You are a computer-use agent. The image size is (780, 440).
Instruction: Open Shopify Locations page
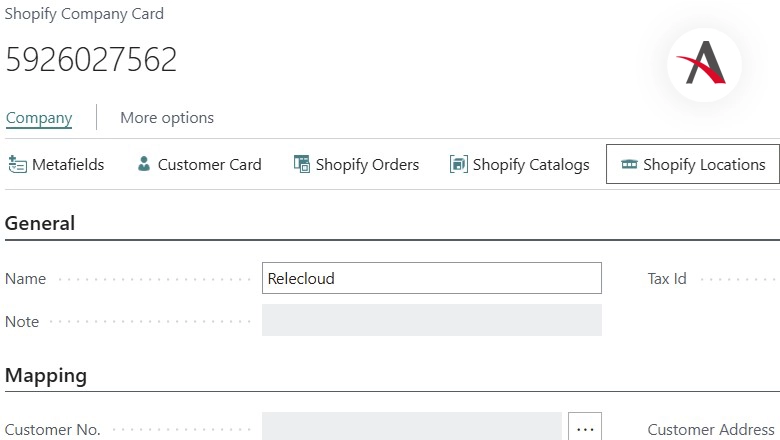704,165
